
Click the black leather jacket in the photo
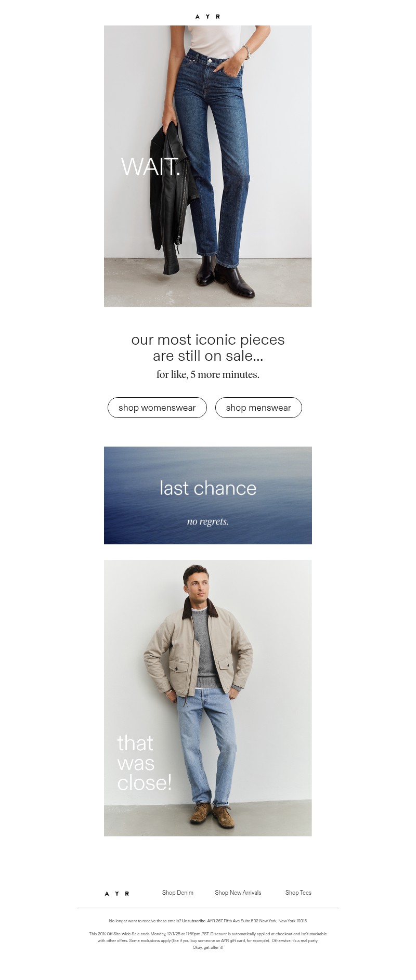(x=172, y=198)
